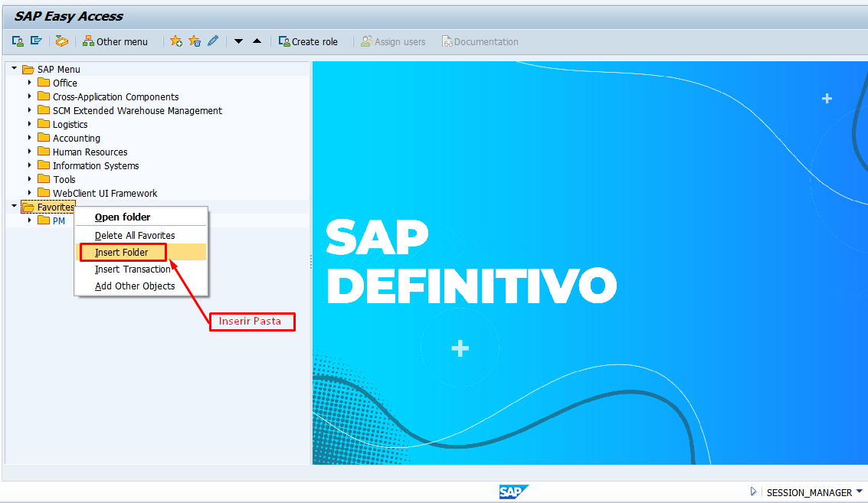The height and width of the screenshot is (503, 868).
Task: Move favorite down with the down arrow
Action: 238,41
